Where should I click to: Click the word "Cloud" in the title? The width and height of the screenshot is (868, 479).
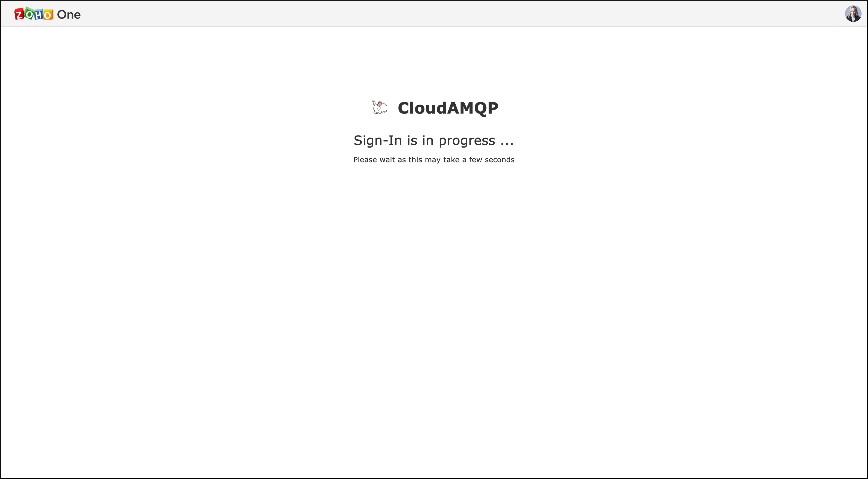coord(422,108)
